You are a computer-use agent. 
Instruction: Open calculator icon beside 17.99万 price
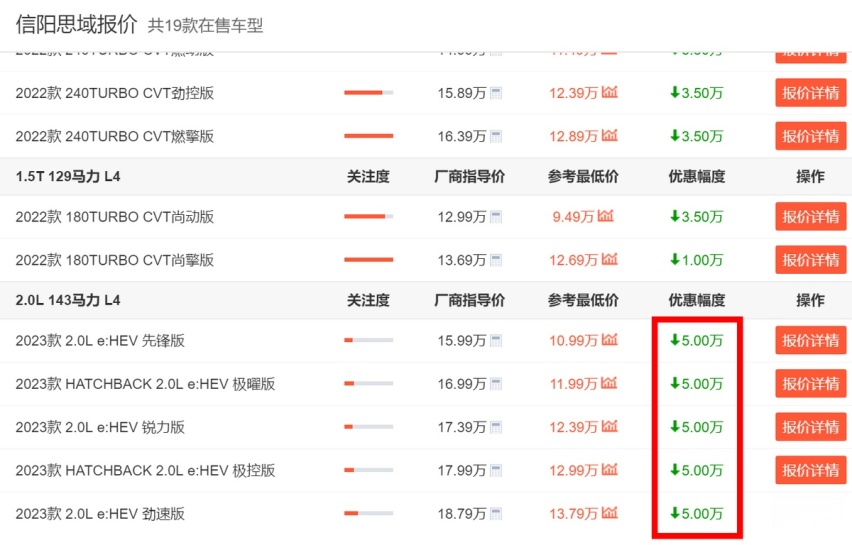tap(496, 471)
